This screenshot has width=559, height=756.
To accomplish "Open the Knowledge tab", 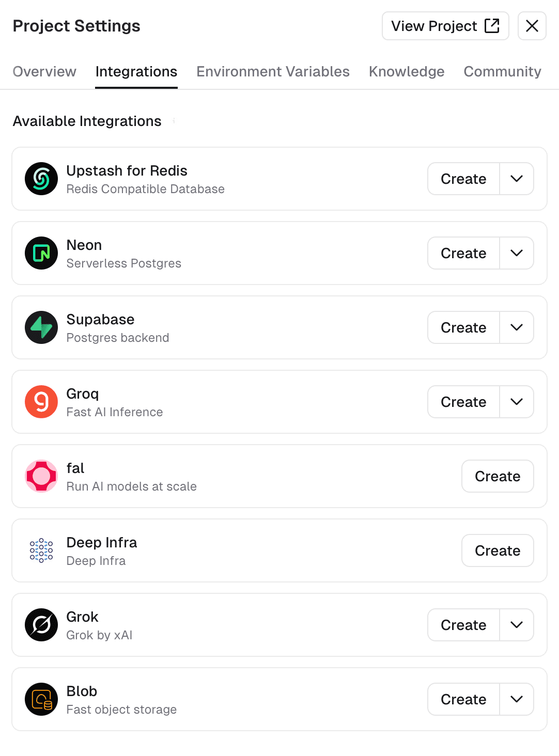I will tap(406, 72).
